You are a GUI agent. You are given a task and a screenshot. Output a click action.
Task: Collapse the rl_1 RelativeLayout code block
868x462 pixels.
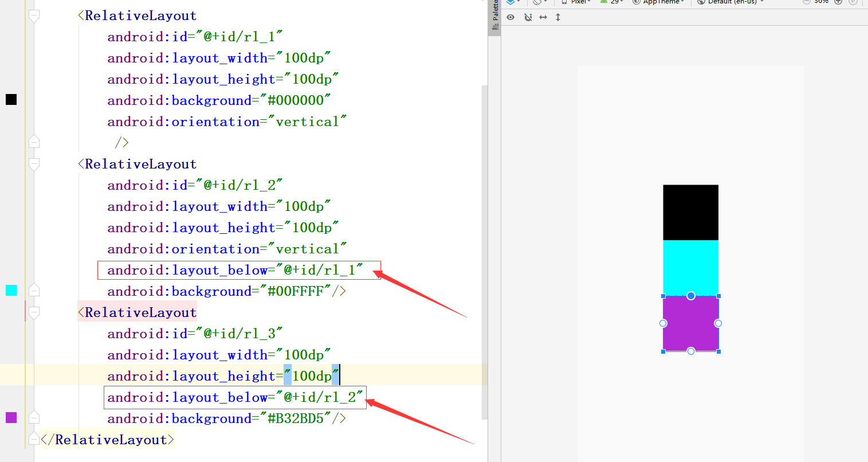[x=33, y=15]
